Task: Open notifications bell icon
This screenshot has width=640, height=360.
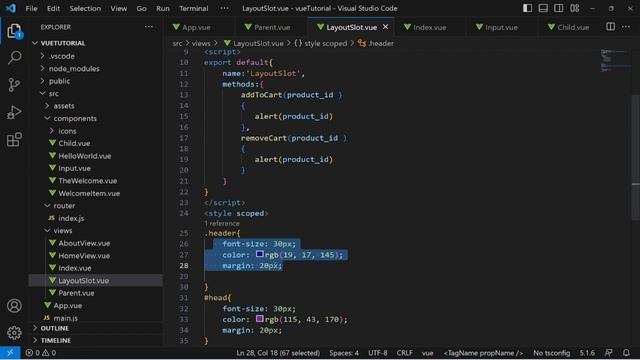Action: [626, 353]
